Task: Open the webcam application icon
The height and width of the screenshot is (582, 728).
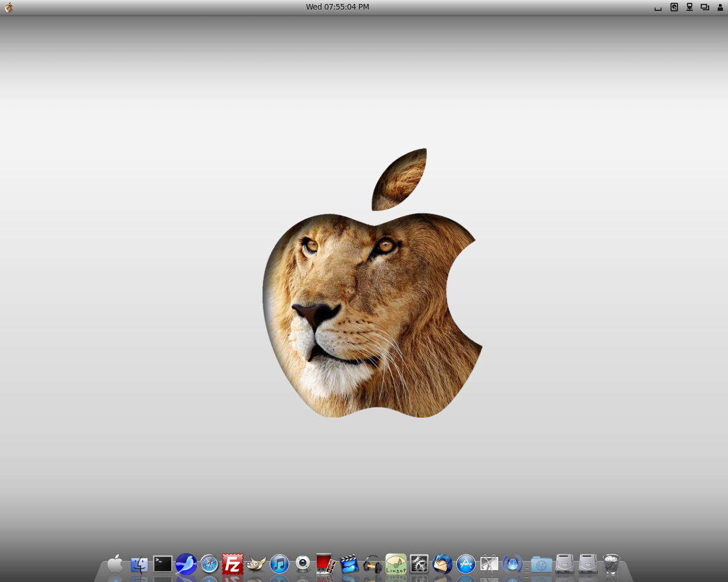Action: point(303,563)
